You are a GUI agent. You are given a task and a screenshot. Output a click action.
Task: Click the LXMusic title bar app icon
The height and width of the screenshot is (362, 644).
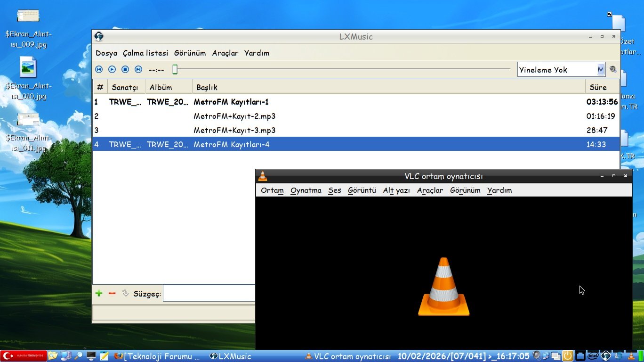click(99, 37)
